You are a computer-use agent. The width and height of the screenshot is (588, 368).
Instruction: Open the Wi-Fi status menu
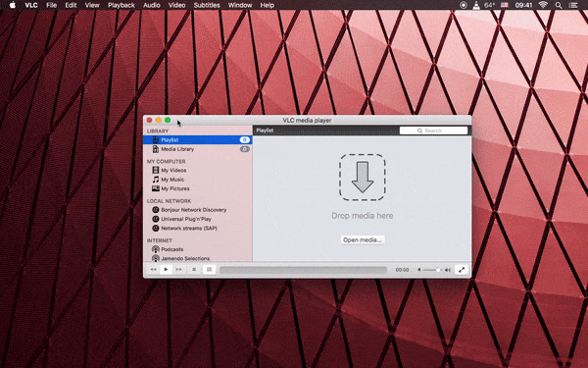coord(543,5)
